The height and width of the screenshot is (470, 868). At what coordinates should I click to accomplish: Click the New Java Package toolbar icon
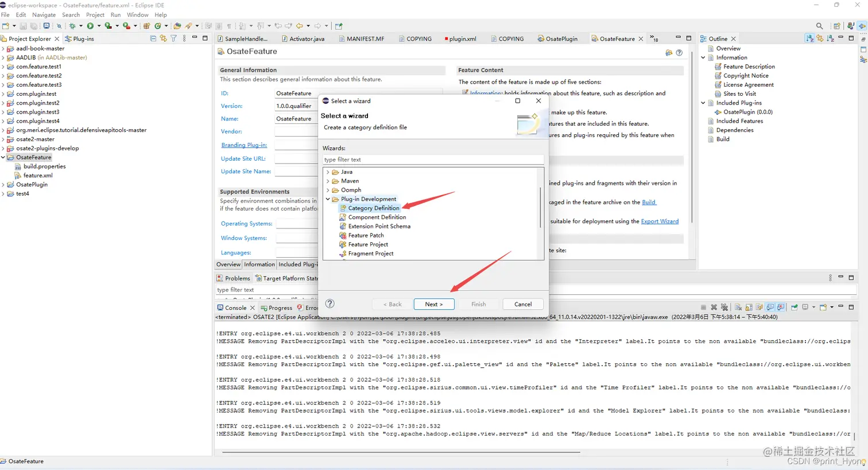[x=146, y=26]
